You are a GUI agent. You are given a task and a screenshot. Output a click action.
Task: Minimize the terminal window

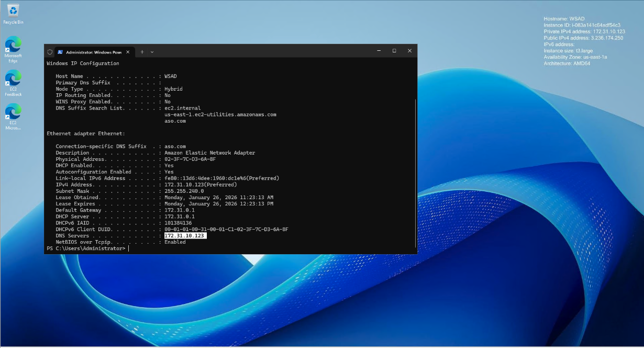coord(379,51)
